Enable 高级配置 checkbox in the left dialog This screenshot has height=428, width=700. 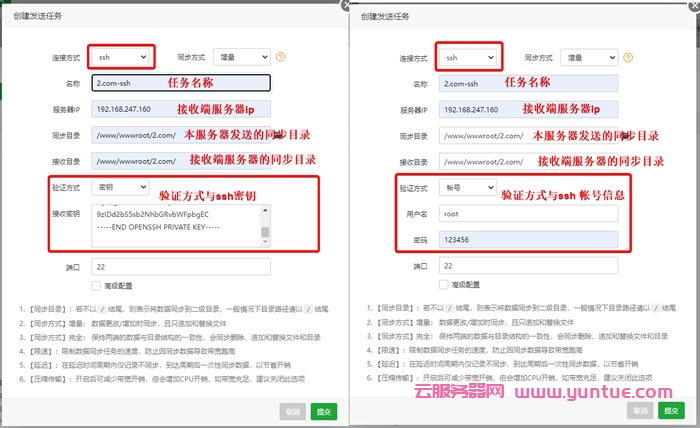tap(98, 285)
